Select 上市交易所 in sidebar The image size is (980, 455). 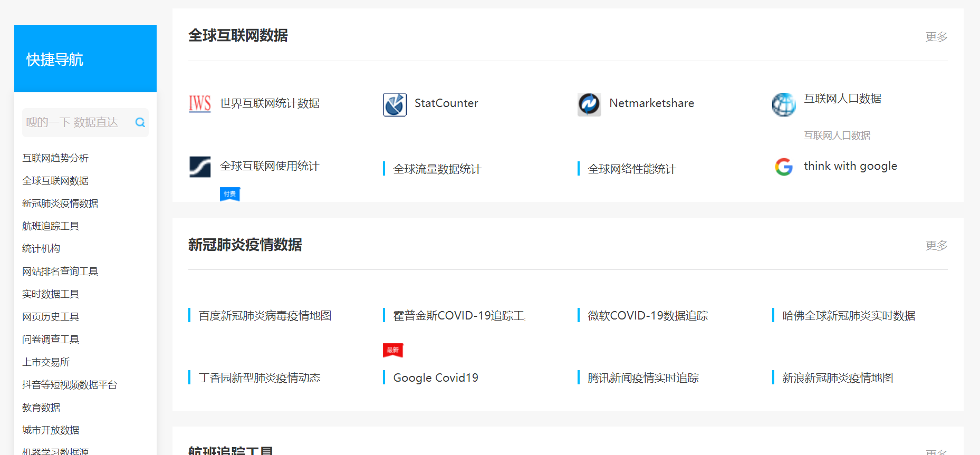point(46,362)
